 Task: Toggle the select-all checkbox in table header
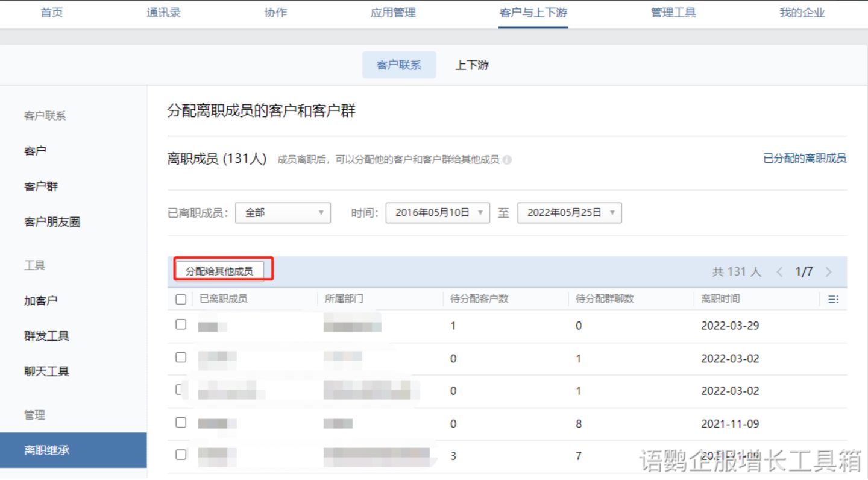coord(181,299)
